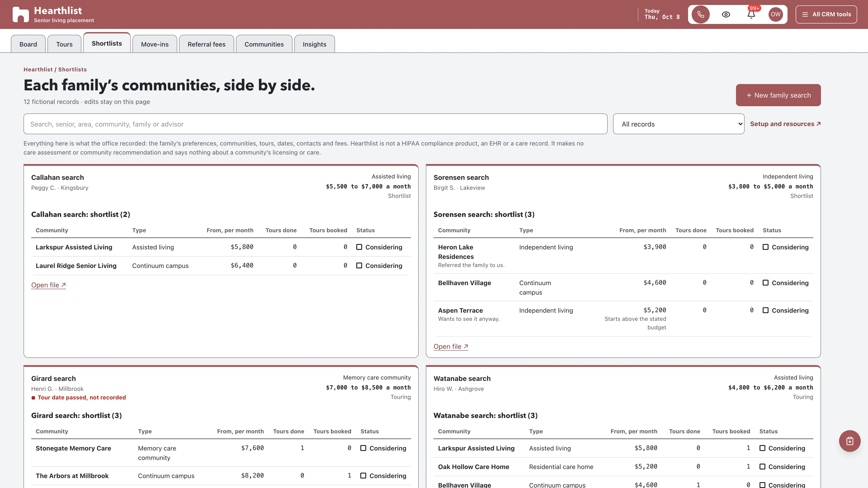The image size is (868, 488).
Task: Click the floating clipboard button
Action: (849, 441)
